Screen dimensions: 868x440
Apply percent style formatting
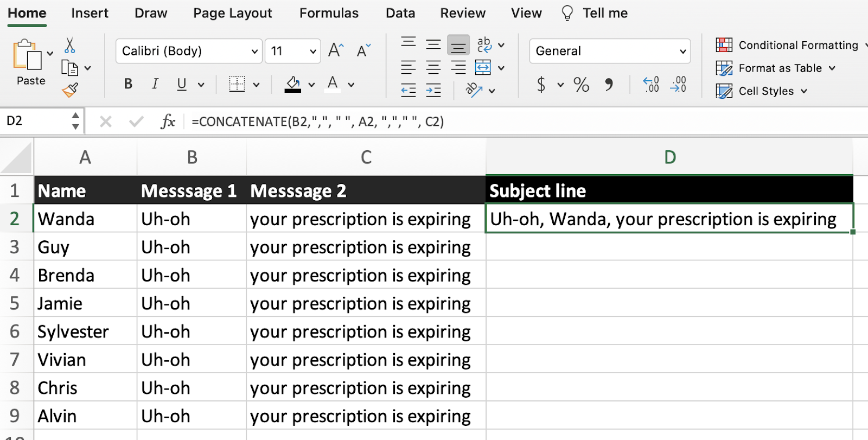(x=581, y=85)
